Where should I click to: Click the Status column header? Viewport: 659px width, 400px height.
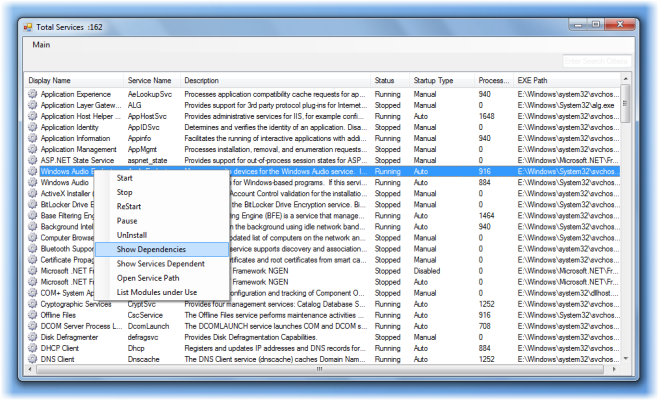click(x=385, y=80)
